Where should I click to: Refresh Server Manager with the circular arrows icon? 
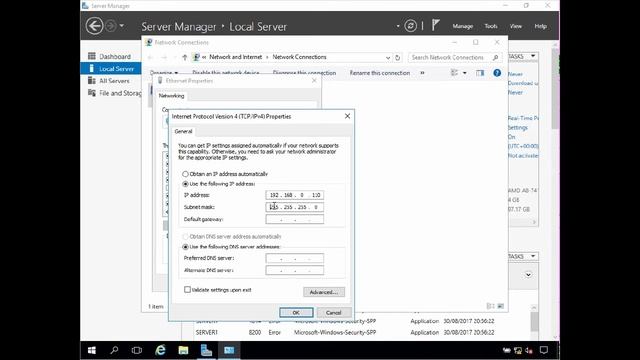coord(410,26)
